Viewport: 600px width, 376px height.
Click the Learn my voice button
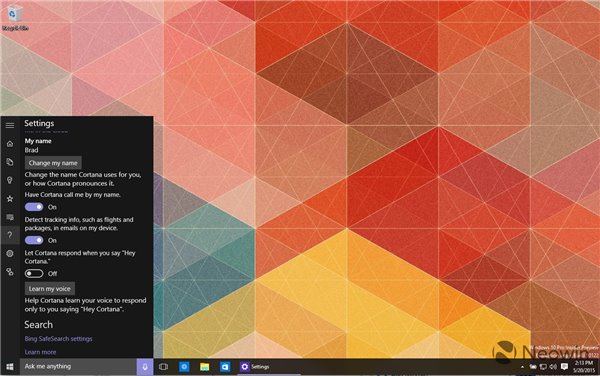(x=50, y=289)
